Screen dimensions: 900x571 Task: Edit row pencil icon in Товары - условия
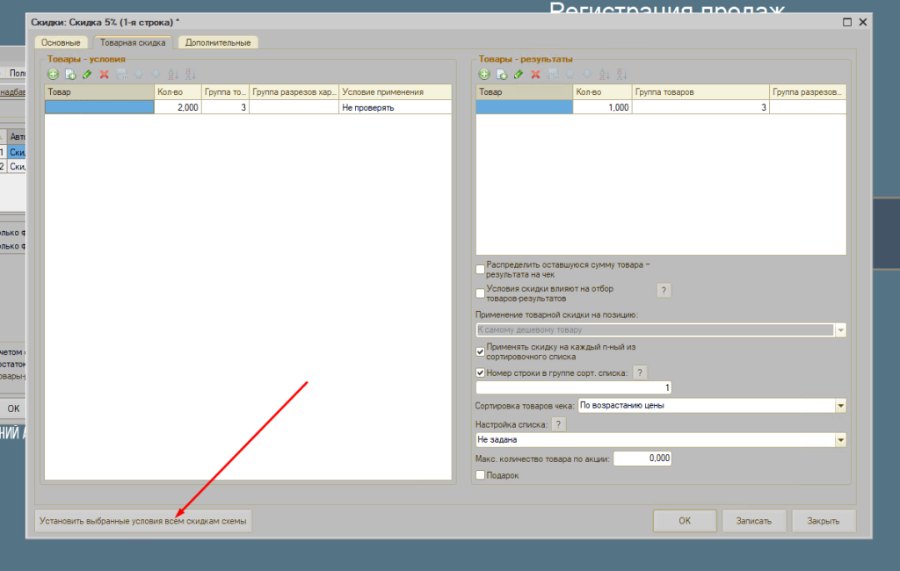point(87,75)
